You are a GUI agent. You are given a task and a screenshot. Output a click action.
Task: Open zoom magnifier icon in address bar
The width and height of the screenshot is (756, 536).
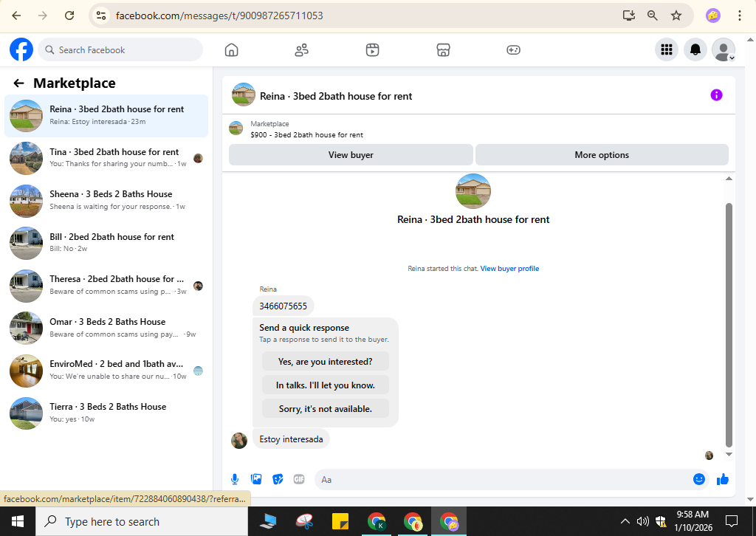click(x=653, y=16)
